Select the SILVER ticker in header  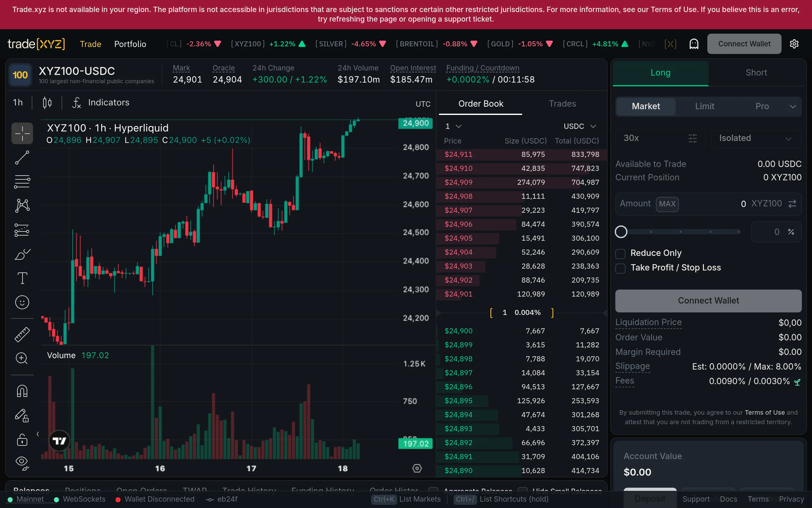tap(350, 44)
